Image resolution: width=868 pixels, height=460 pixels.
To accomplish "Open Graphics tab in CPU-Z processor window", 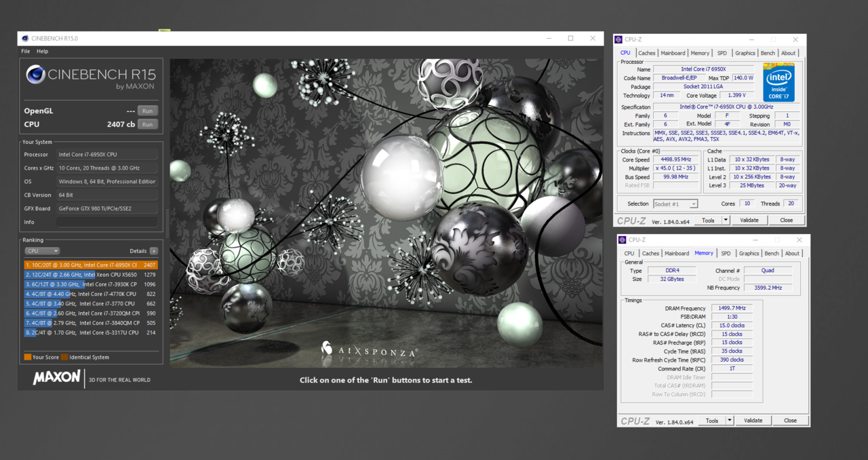I will click(745, 53).
